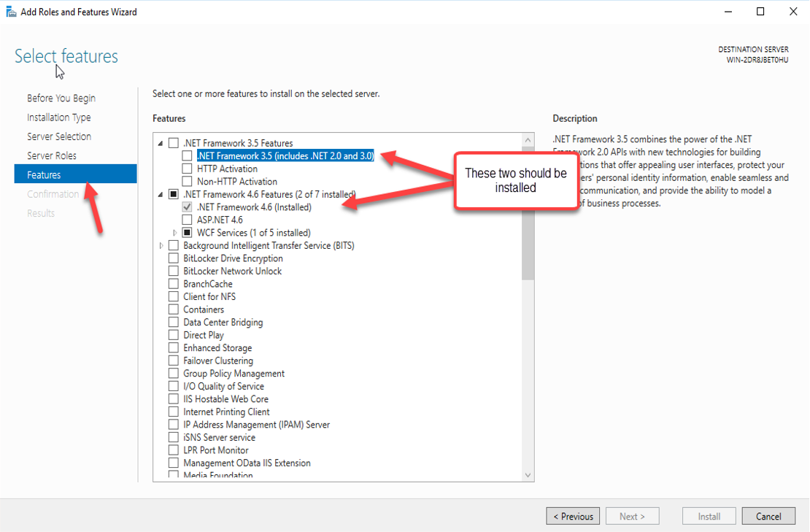Maximize the wizard window
The width and height of the screenshot is (810, 532).
pyautogui.click(x=760, y=12)
